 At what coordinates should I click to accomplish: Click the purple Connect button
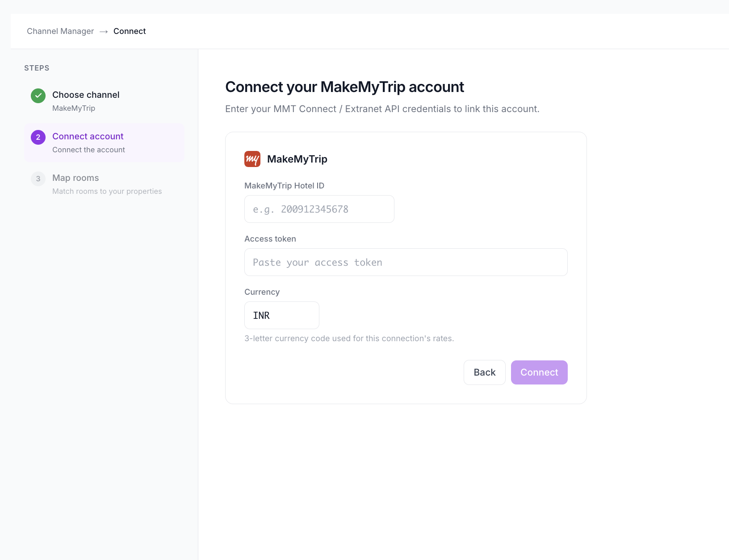(x=539, y=372)
